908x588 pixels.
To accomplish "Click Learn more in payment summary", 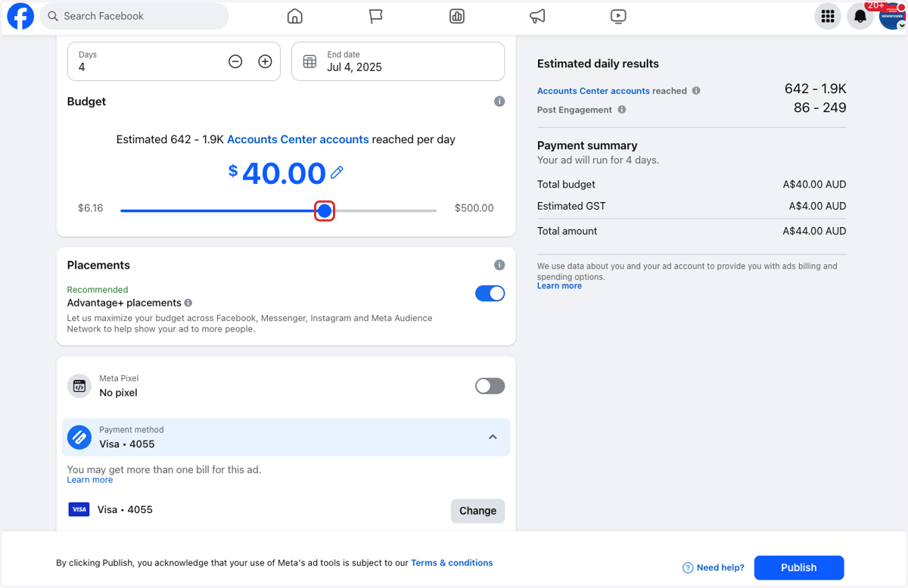I will [x=559, y=286].
